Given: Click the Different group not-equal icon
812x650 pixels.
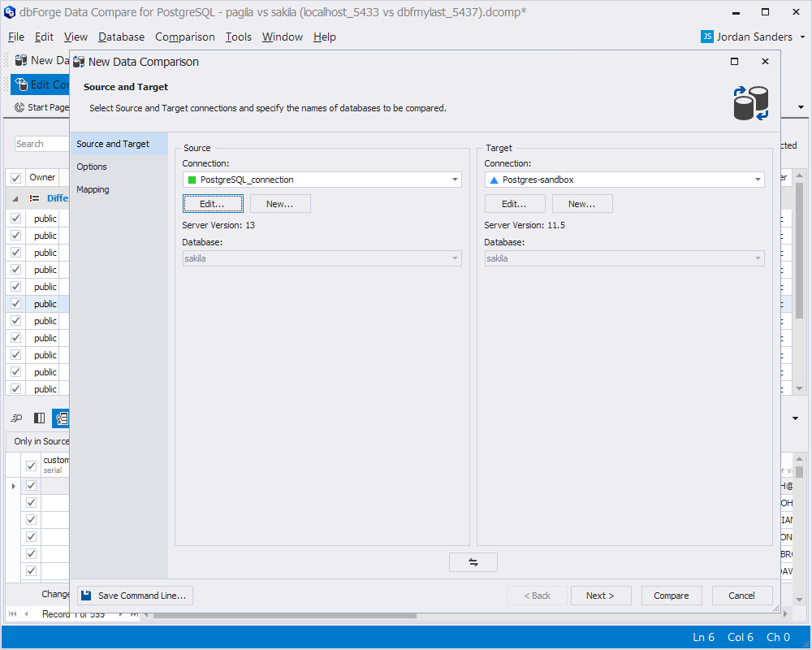Looking at the screenshot, I should pyautogui.click(x=35, y=198).
